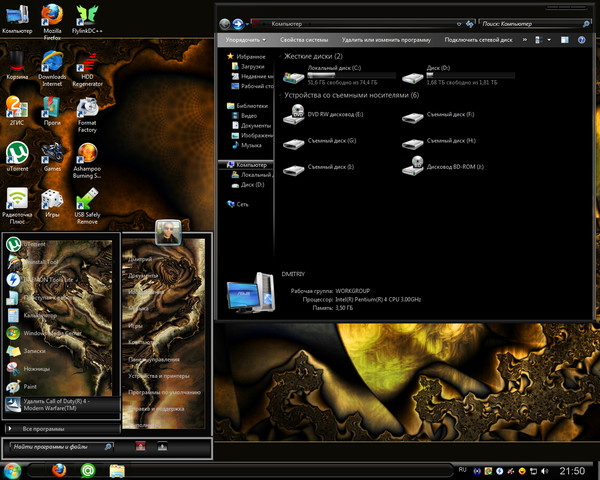Viewport: 600px width, 480px height.
Task: Launch Format Factory shortcut
Action: coord(87,114)
